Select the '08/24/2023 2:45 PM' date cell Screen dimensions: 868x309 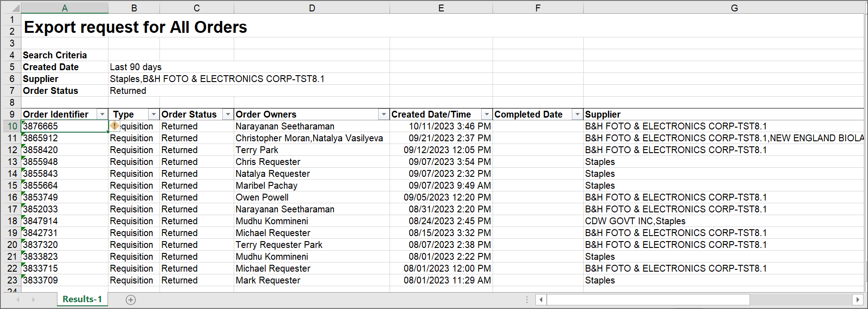[441, 221]
